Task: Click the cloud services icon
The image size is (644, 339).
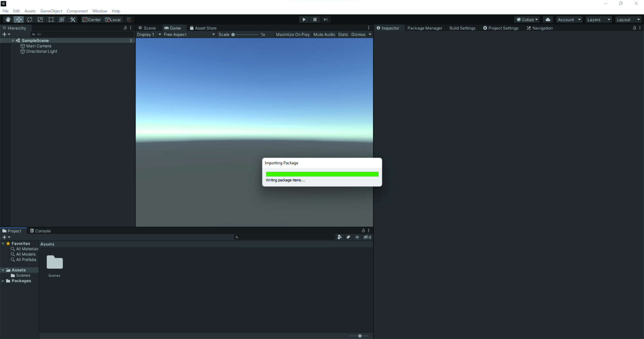Action: (x=548, y=19)
